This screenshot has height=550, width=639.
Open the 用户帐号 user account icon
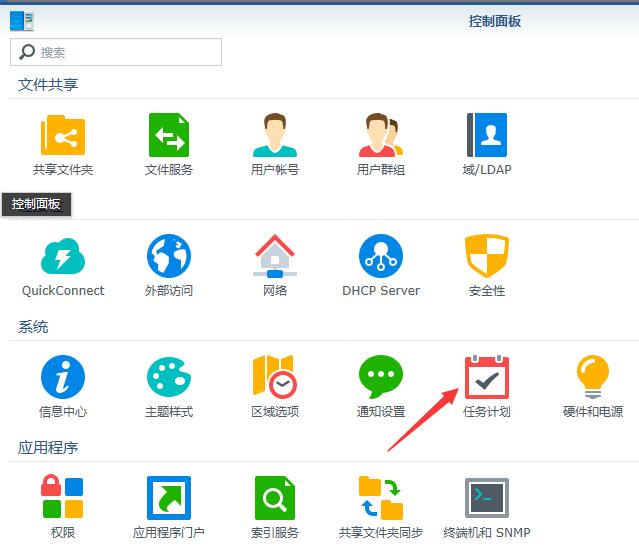(275, 135)
